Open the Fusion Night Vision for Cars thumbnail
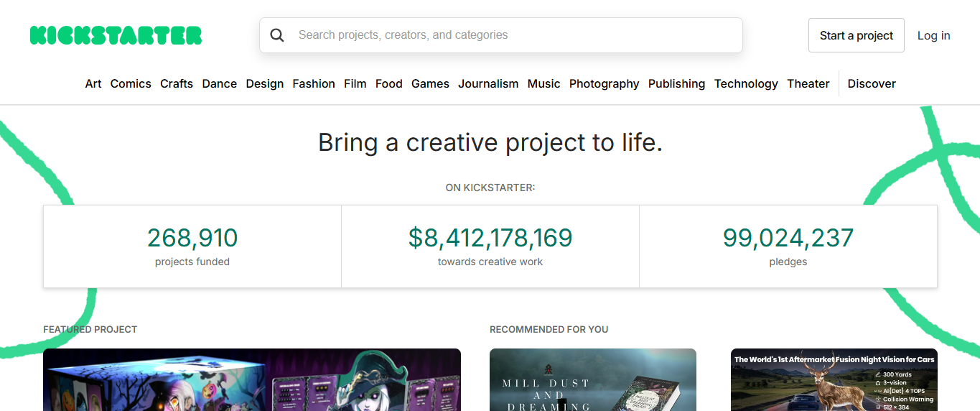The image size is (980, 411). coord(834,380)
